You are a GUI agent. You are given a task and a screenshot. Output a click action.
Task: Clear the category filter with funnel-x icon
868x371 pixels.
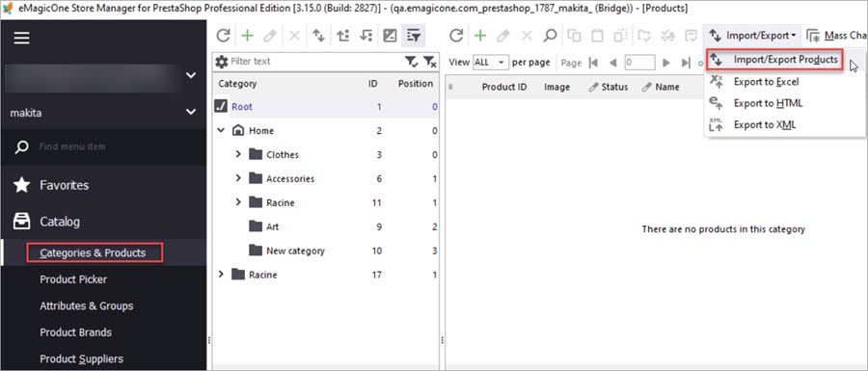(429, 62)
